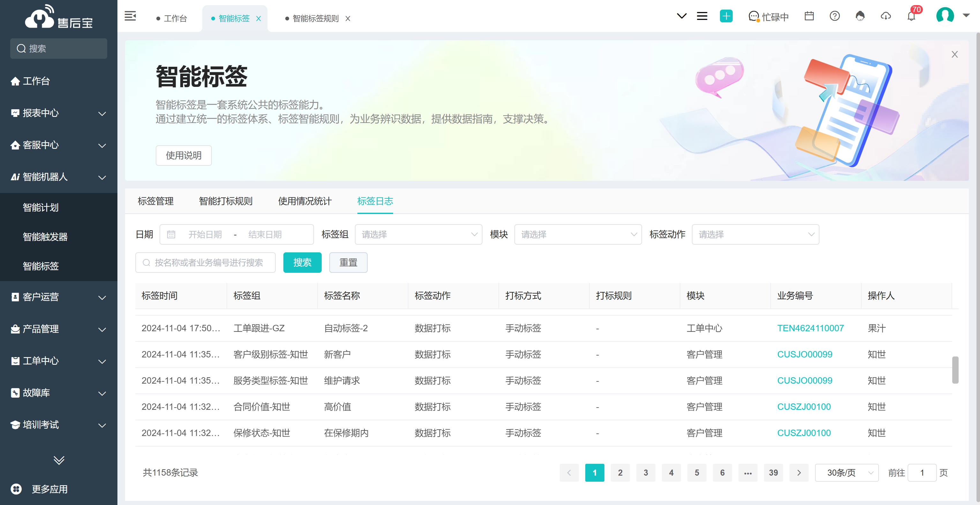Open notifications bell with 70 badge
This screenshot has height=505, width=980.
911,16
